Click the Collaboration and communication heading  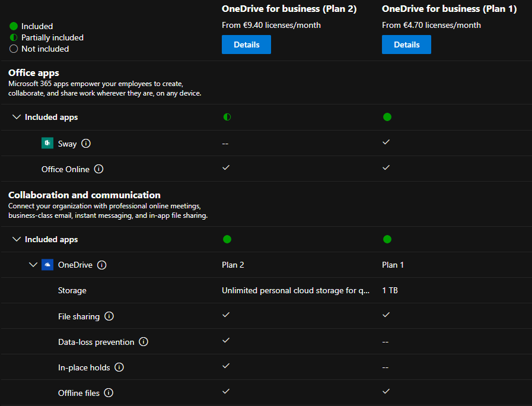point(84,195)
